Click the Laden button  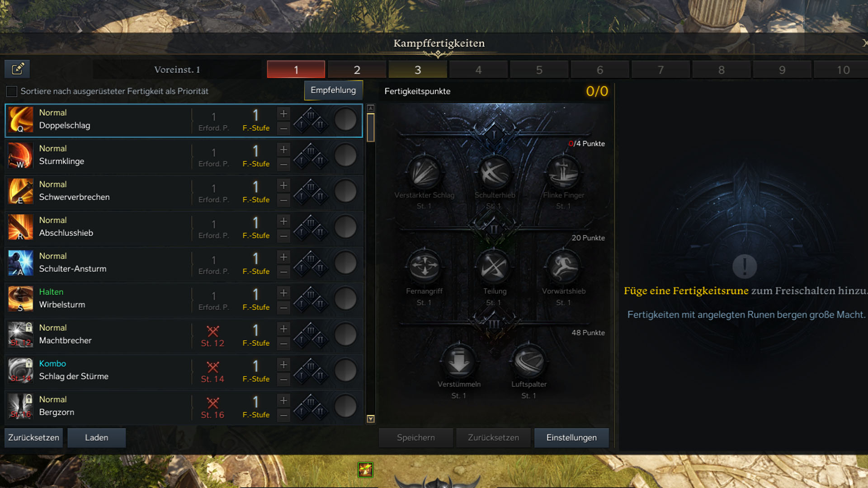(x=96, y=438)
